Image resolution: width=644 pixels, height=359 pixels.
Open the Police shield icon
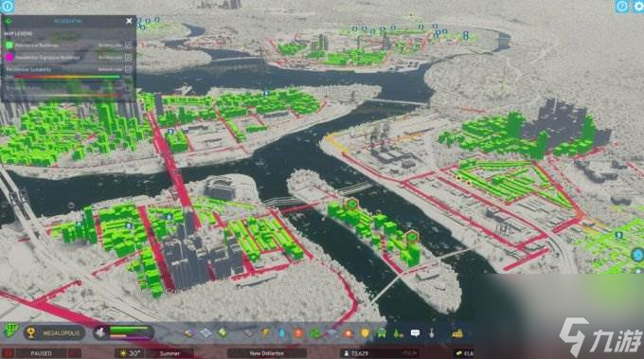(x=365, y=332)
